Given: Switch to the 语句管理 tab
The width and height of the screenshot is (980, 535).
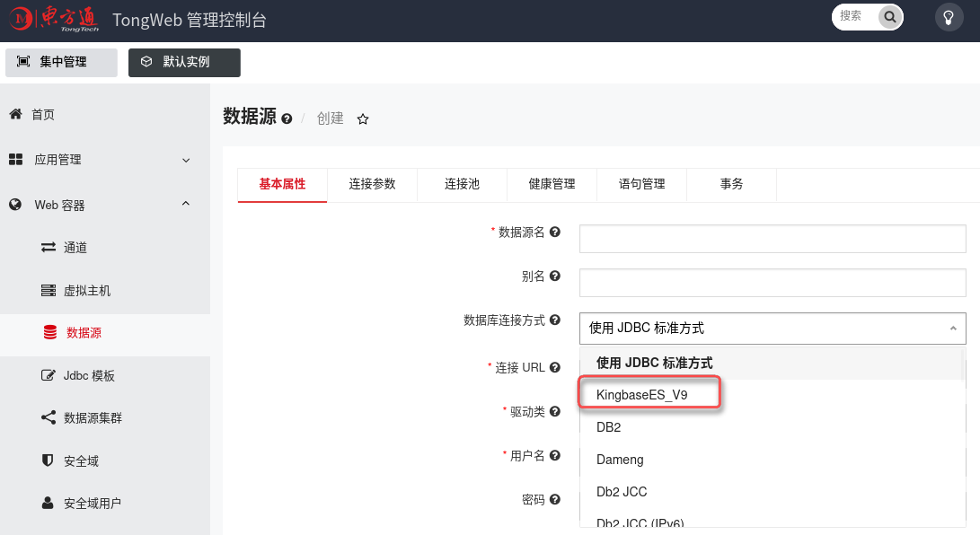Looking at the screenshot, I should tap(642, 184).
